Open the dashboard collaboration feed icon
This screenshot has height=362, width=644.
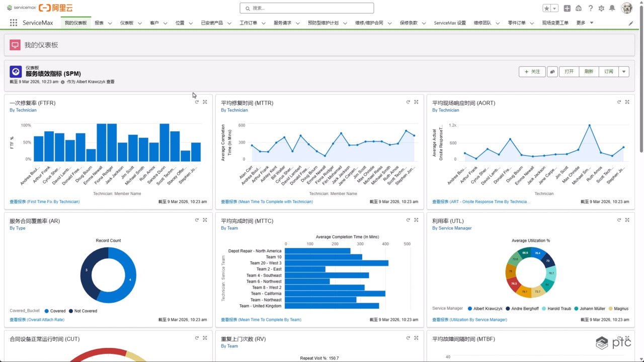point(552,72)
